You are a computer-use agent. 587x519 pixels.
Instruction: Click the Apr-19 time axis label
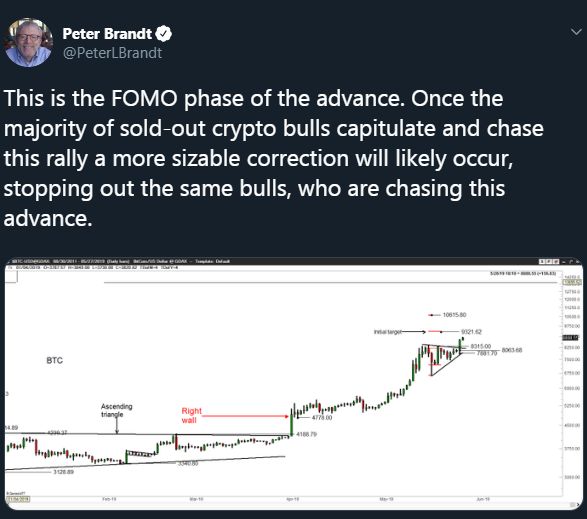293,499
